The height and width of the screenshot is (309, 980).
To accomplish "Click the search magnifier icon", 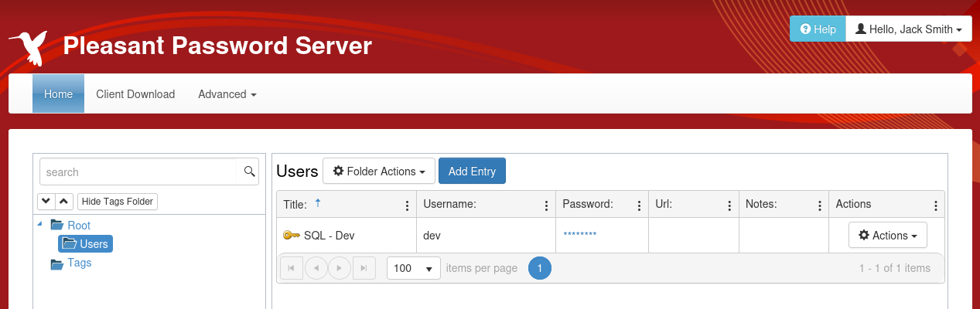I will (249, 171).
